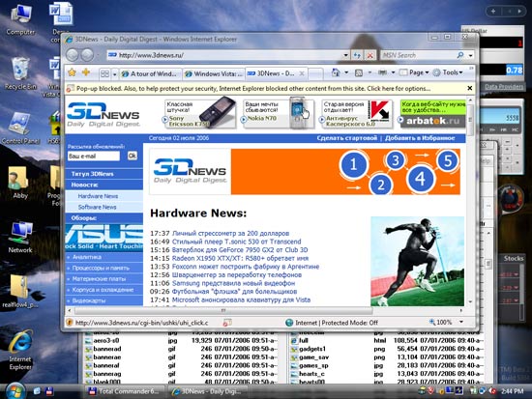Open the Abby user folder icon
This screenshot has height=399, width=532.
click(x=19, y=183)
